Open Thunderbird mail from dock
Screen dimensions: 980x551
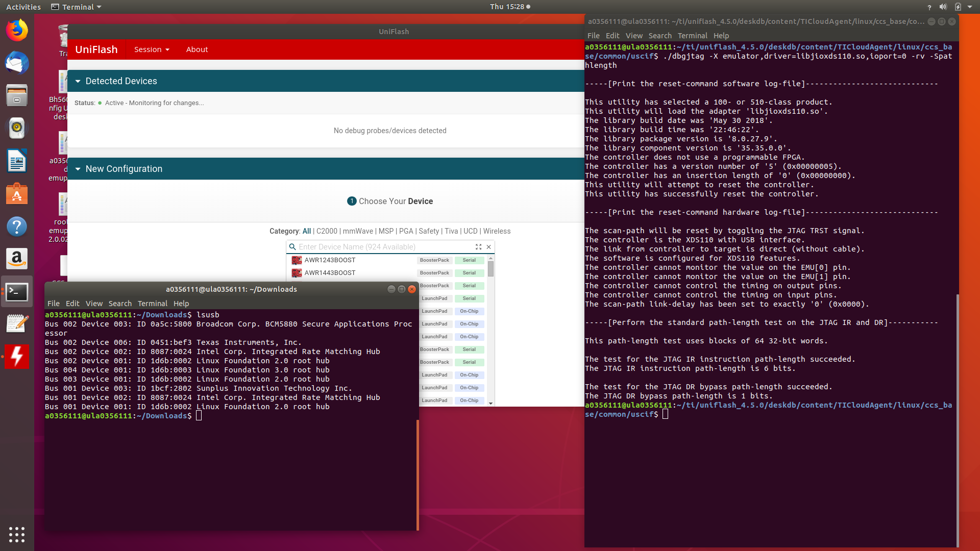click(17, 63)
